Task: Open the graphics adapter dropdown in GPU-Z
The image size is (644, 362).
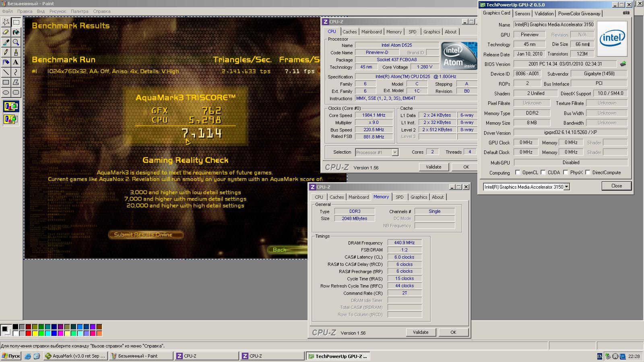Action: (567, 187)
